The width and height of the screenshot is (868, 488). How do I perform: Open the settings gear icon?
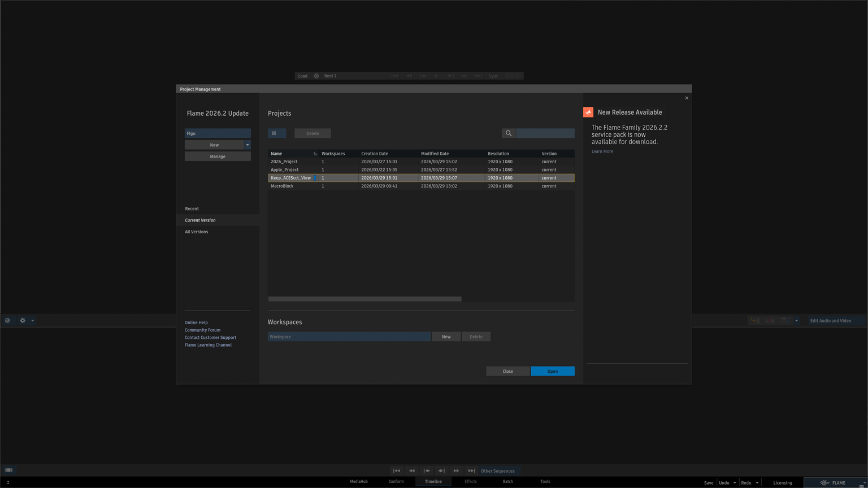[x=23, y=320]
